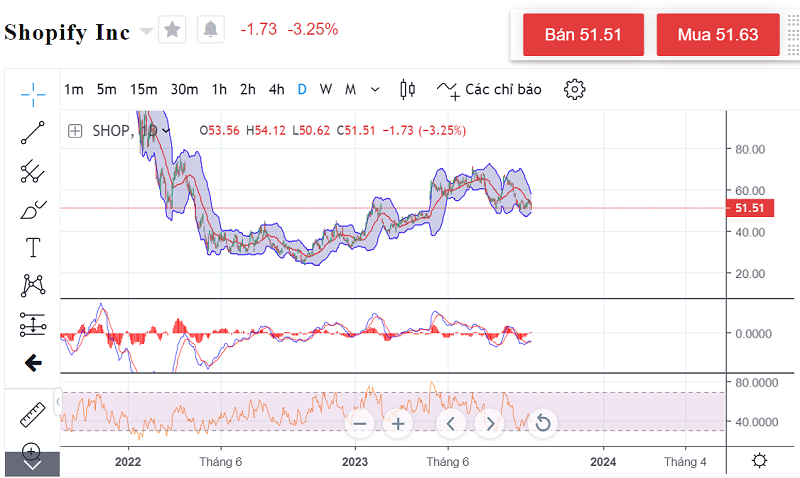Switch to the 4h timeframe

(276, 89)
